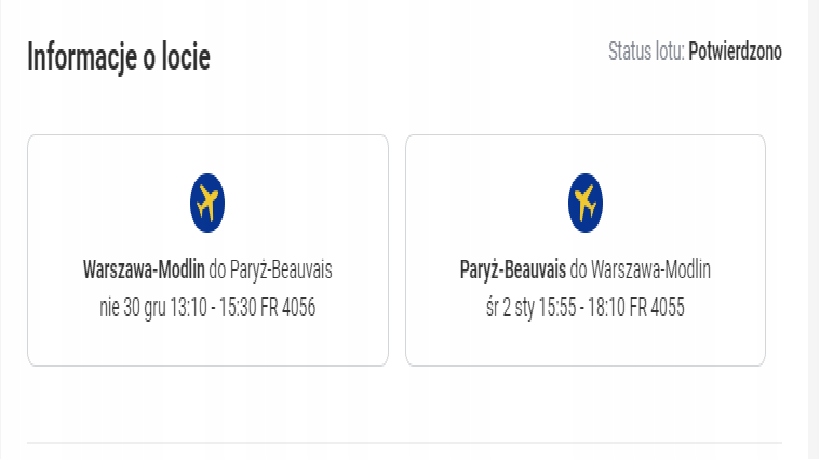Click flight number FR 4055
Viewport: 819px width, 460px height.
click(657, 307)
